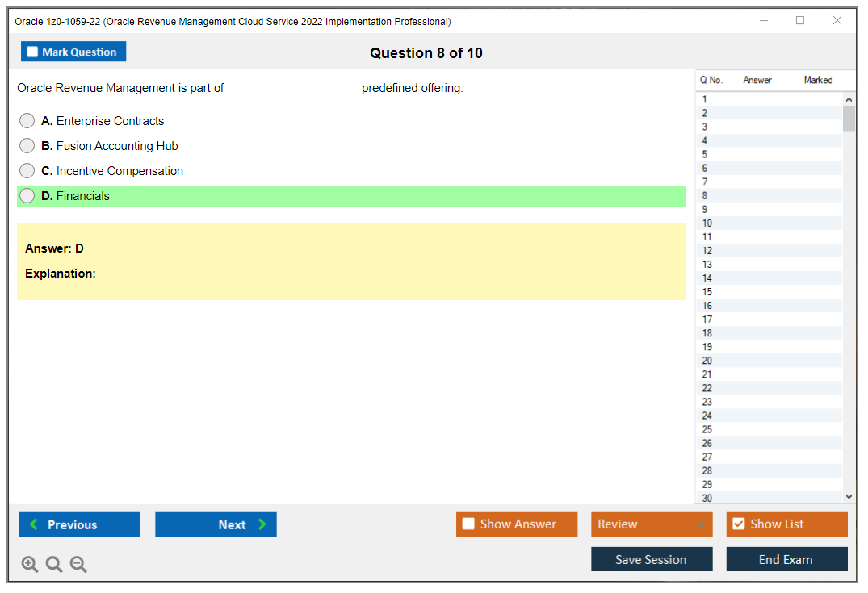Click the question list scroll down arrow
The width and height of the screenshot is (868, 593).
[x=849, y=498]
